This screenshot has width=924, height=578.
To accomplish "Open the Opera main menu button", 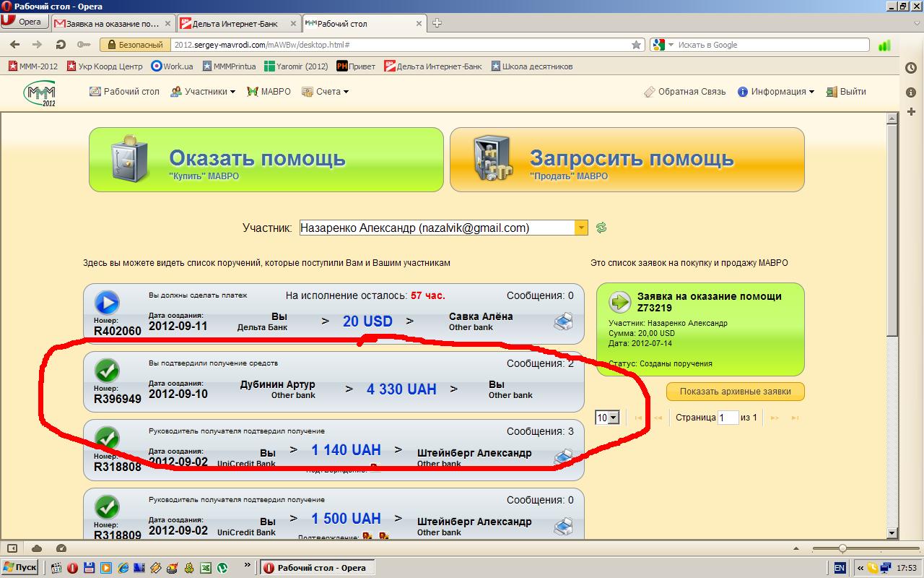I will (24, 22).
